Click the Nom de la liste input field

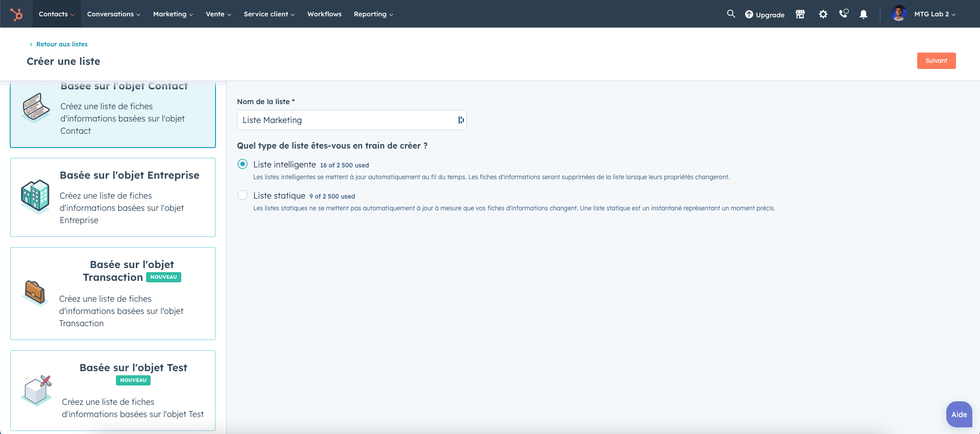[x=352, y=120]
